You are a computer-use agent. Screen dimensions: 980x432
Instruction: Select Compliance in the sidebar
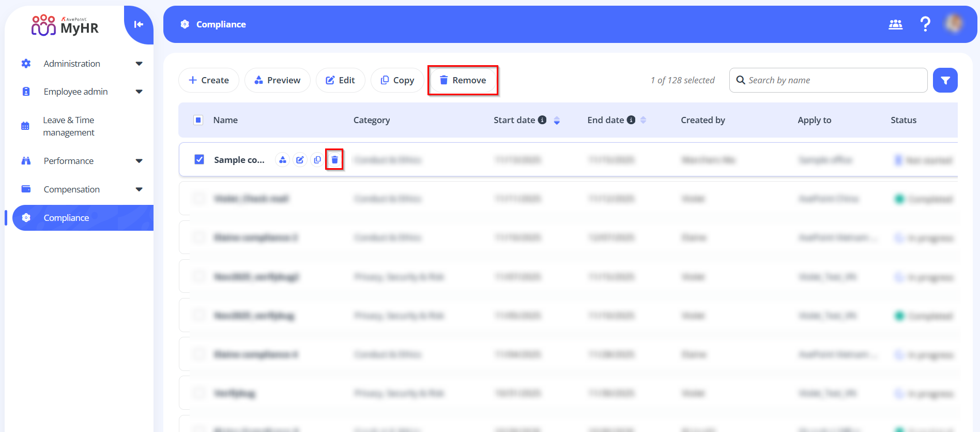(x=66, y=218)
